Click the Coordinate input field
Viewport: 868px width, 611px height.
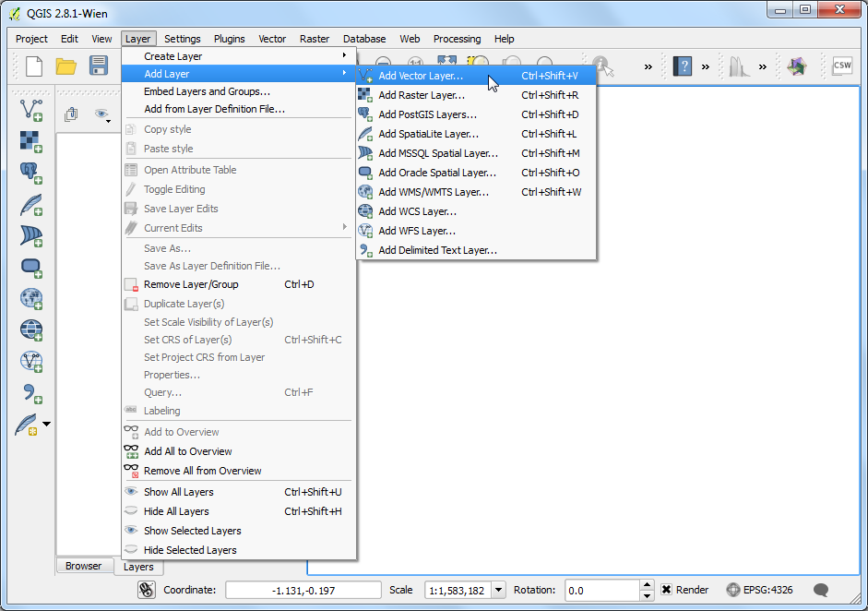pos(303,590)
